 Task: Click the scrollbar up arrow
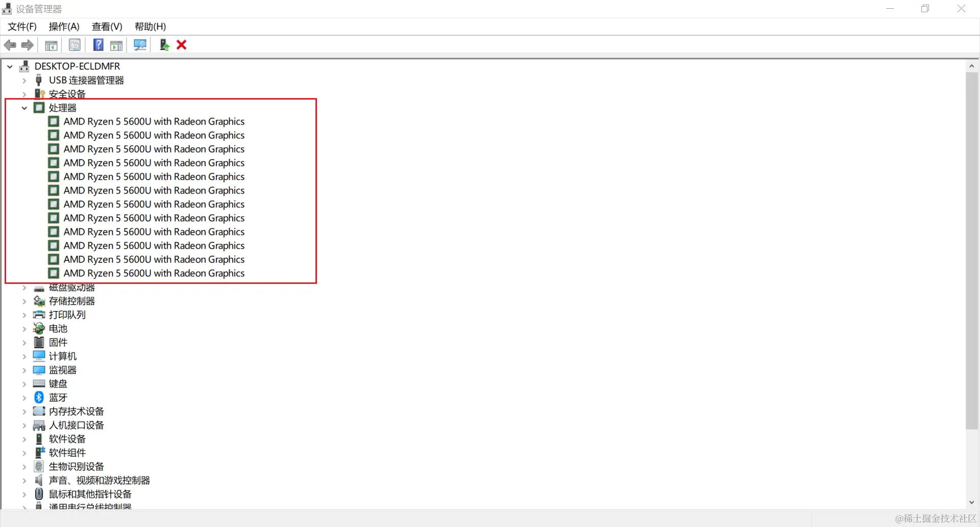pyautogui.click(x=971, y=66)
